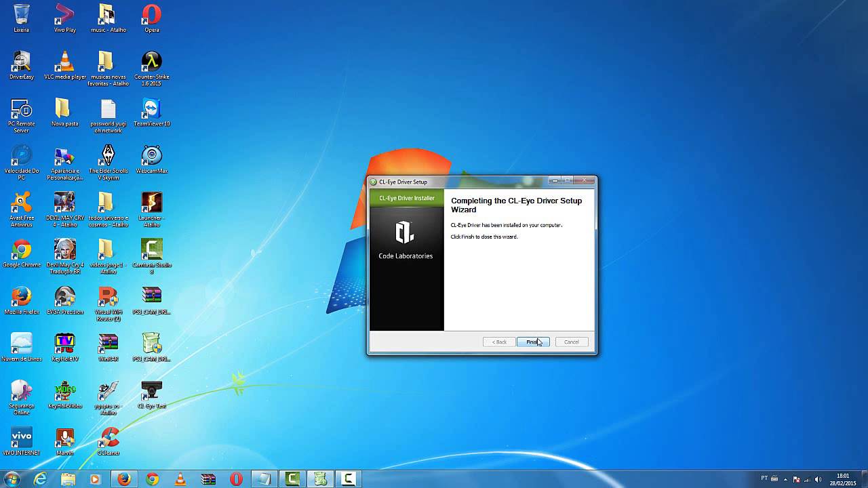Select the 'musicas novas favoritas - Atalho' folder
The image size is (868, 488).
[108, 68]
